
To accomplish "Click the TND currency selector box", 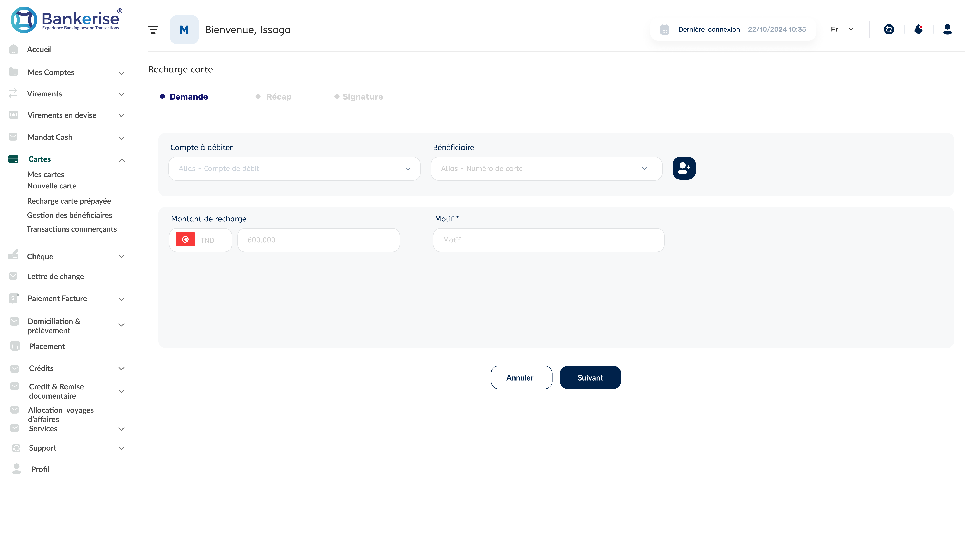I will (x=200, y=240).
